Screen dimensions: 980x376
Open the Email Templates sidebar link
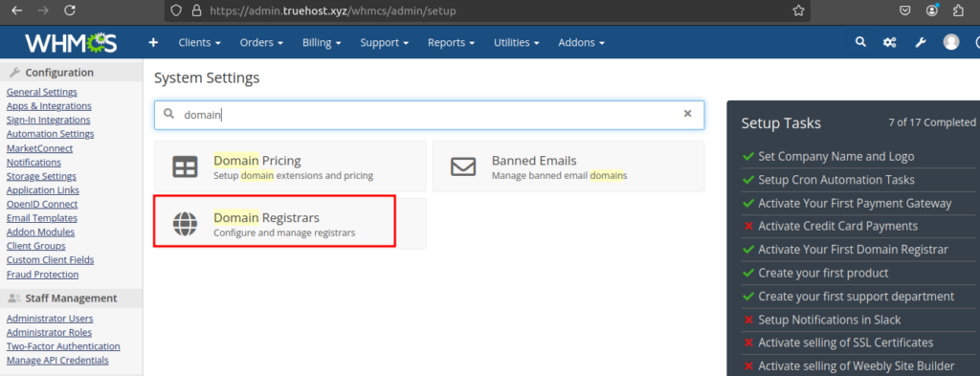click(42, 218)
